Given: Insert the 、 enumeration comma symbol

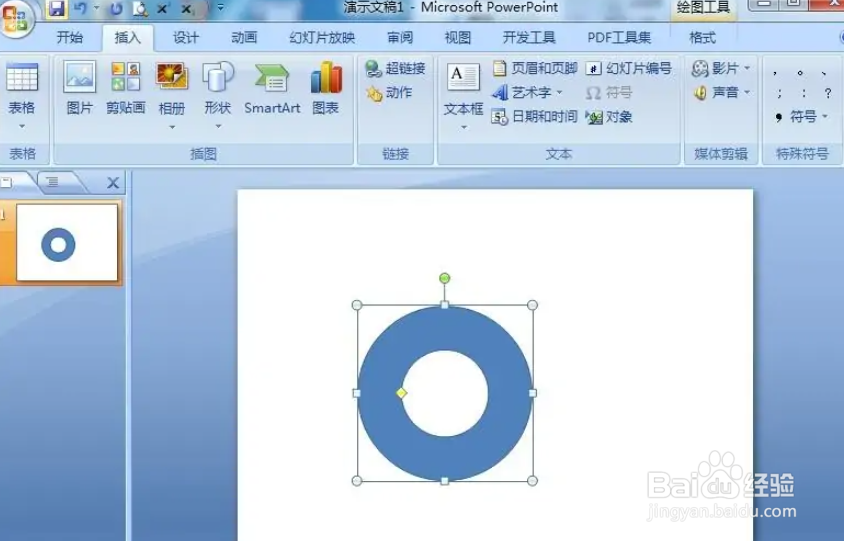Looking at the screenshot, I should [x=824, y=72].
